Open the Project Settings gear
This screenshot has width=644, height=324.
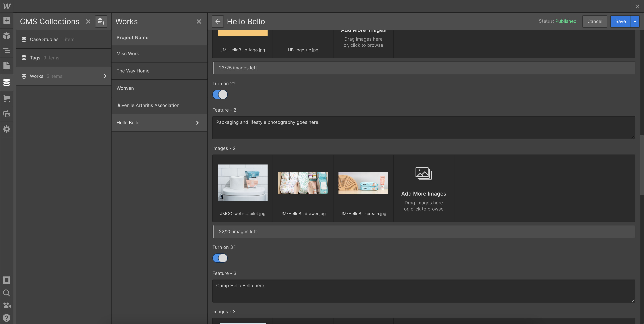coord(7,129)
